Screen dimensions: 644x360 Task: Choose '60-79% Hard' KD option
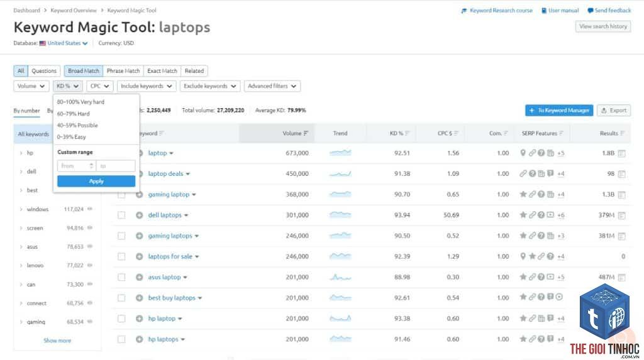coord(73,114)
